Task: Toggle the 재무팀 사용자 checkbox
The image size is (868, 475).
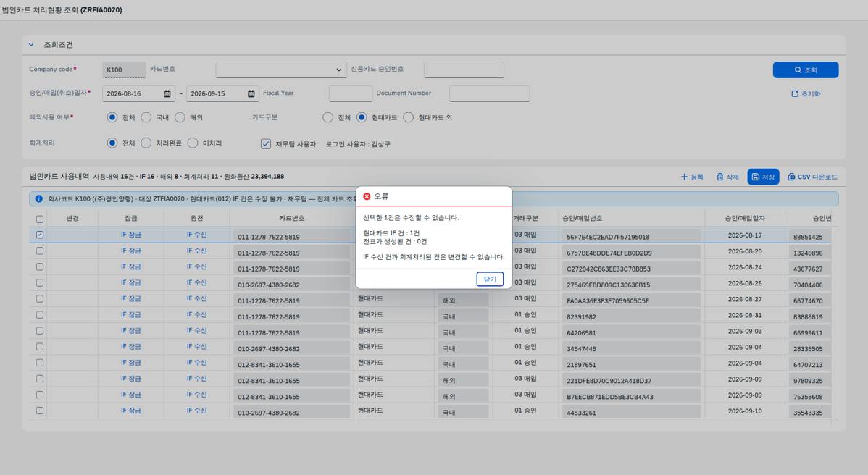Action: coord(266,144)
